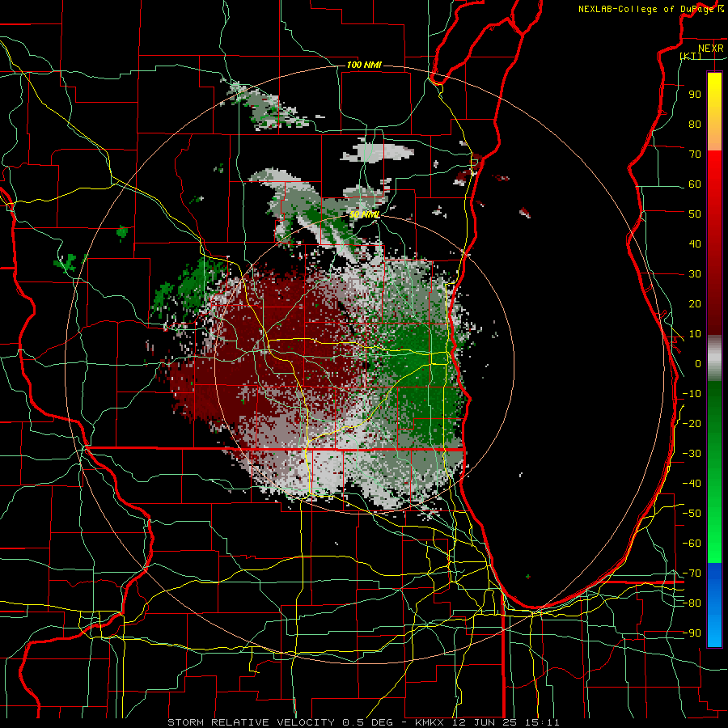The image size is (728, 728).
Task: Click the NEXR label above the color scale
Action: click(711, 49)
